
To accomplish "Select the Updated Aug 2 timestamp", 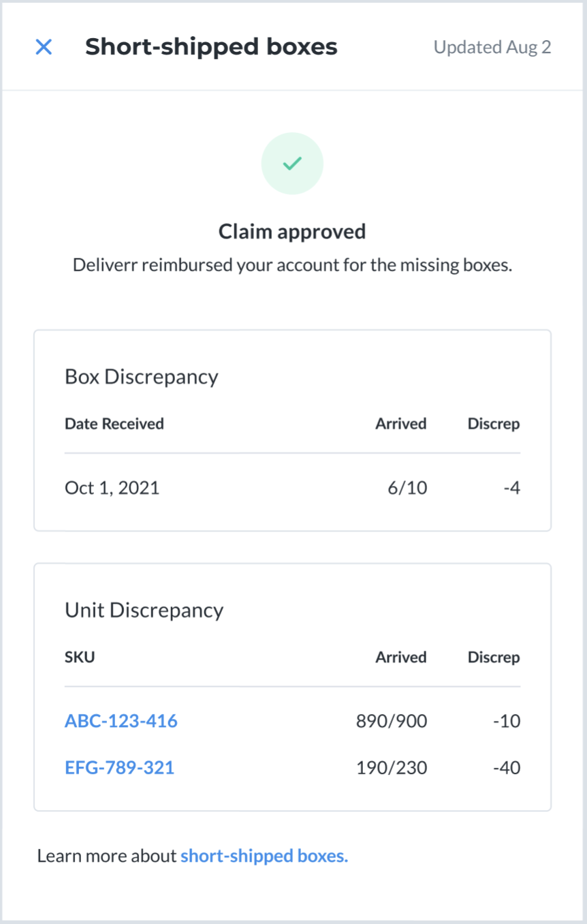I will [x=492, y=47].
